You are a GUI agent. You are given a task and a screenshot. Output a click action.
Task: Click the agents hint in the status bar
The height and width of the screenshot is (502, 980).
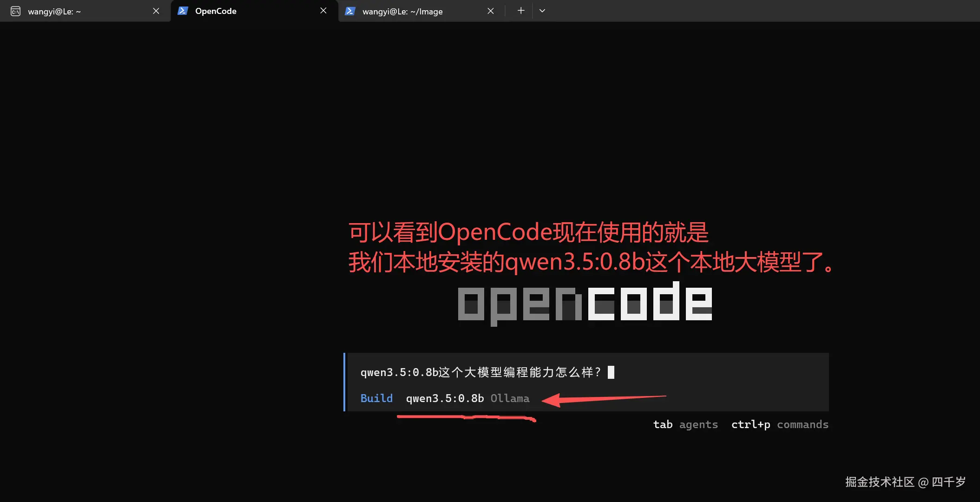click(x=698, y=424)
